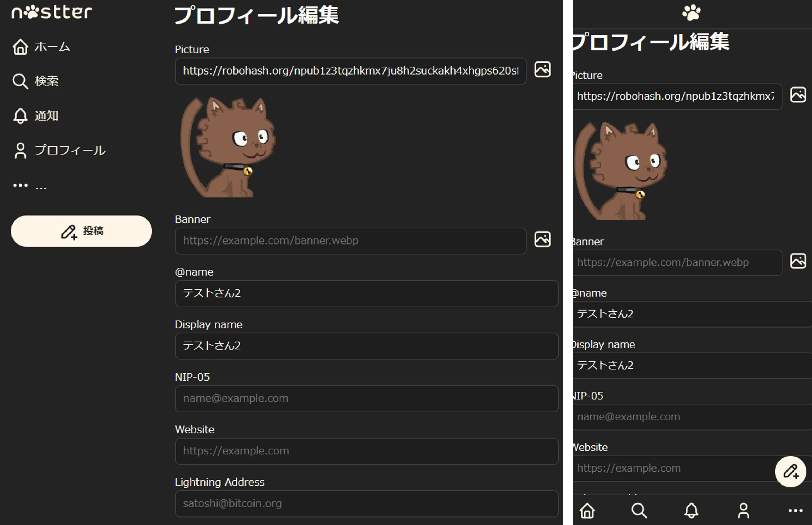This screenshot has height=525, width=812.
Task: Select the 検索 search icon in sidebar
Action: pyautogui.click(x=20, y=81)
